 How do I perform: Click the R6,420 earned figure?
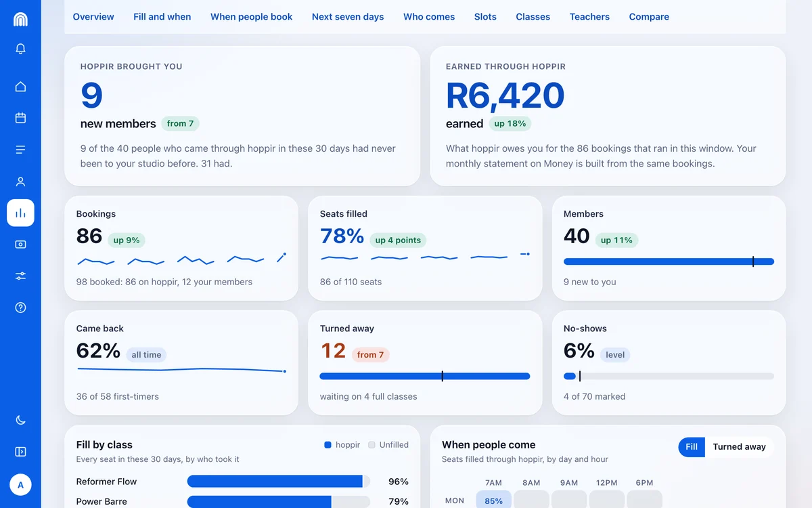pos(505,96)
